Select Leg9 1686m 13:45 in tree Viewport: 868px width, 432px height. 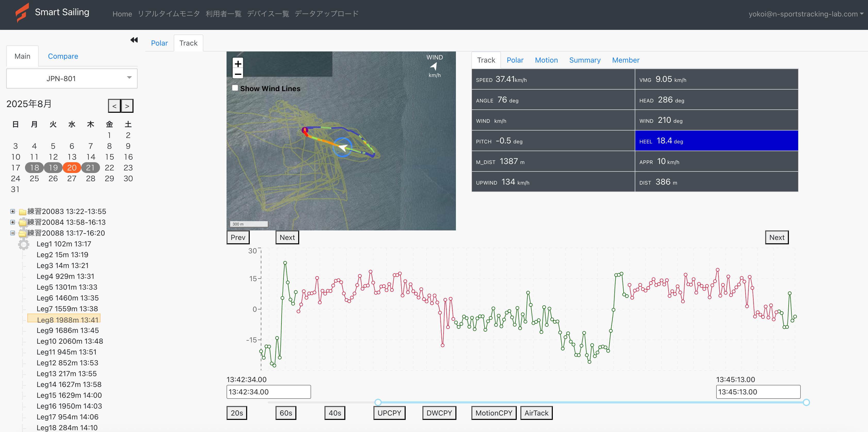pyautogui.click(x=67, y=330)
